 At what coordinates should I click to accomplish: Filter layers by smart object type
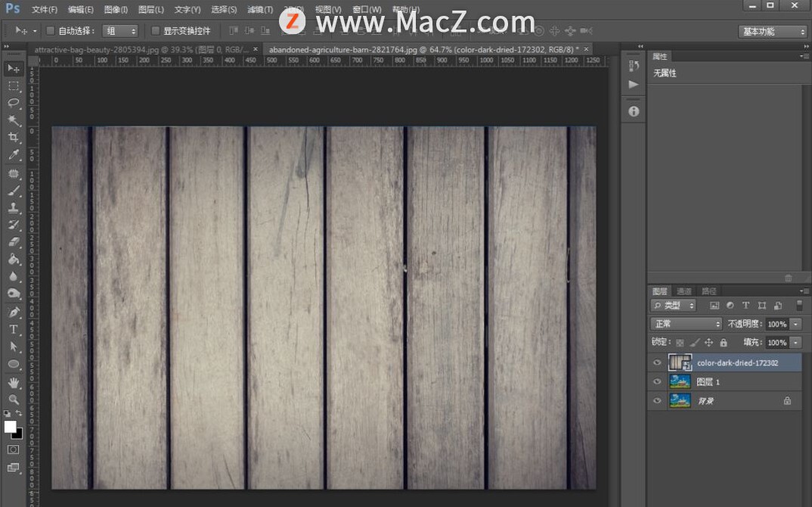pos(778,306)
